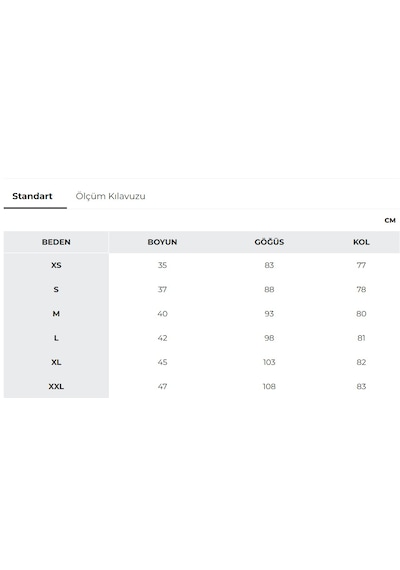Open the Ölçüm Kılavuzu tab
Image resolution: width=400 pixels, height=570 pixels.
click(x=111, y=196)
